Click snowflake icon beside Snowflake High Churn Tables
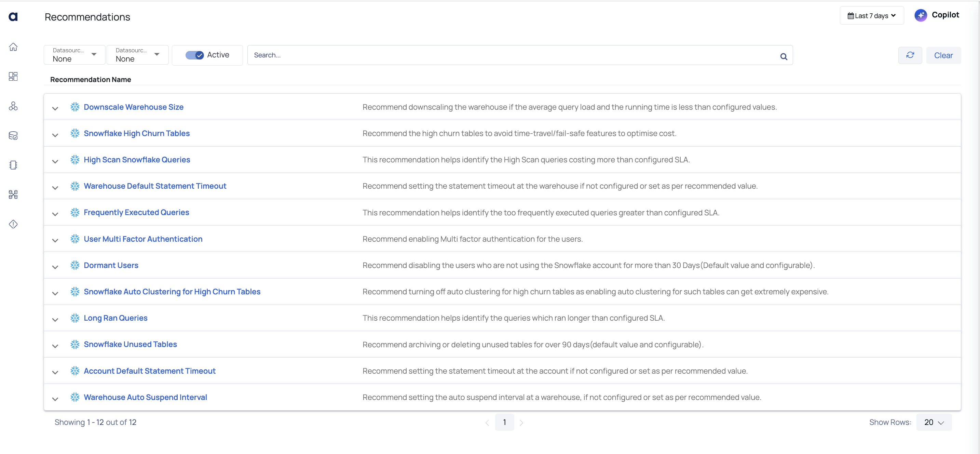 pyautogui.click(x=75, y=133)
